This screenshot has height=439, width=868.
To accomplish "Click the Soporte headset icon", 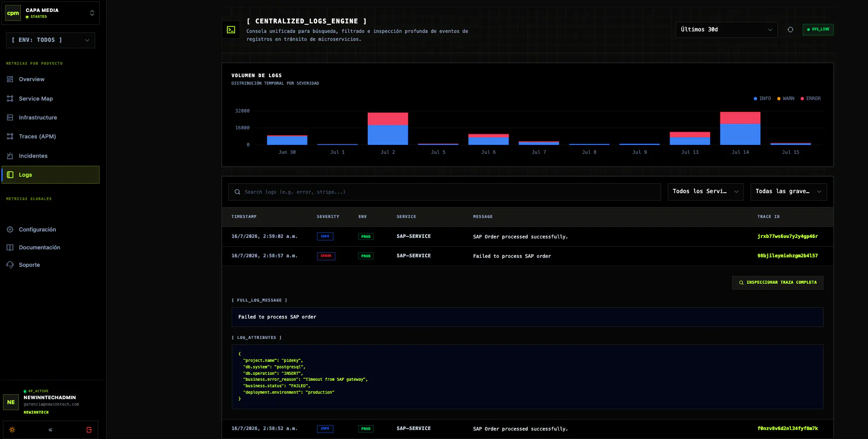I will pyautogui.click(x=10, y=265).
